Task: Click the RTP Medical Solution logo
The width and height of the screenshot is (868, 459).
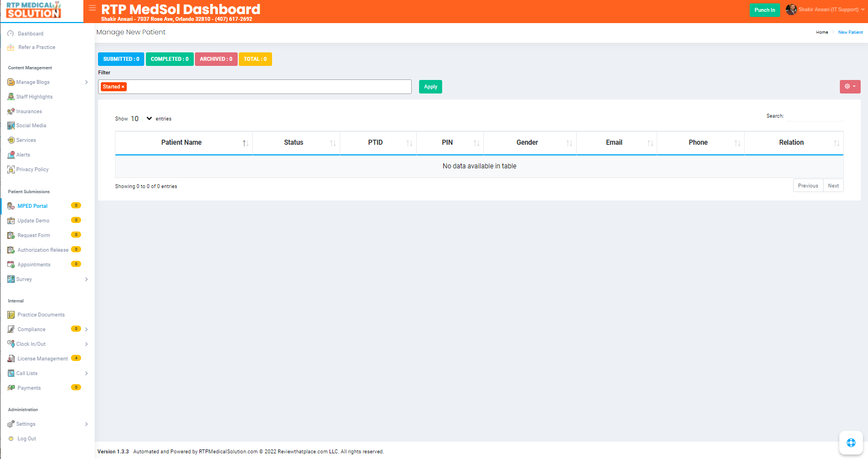Action: (34, 10)
